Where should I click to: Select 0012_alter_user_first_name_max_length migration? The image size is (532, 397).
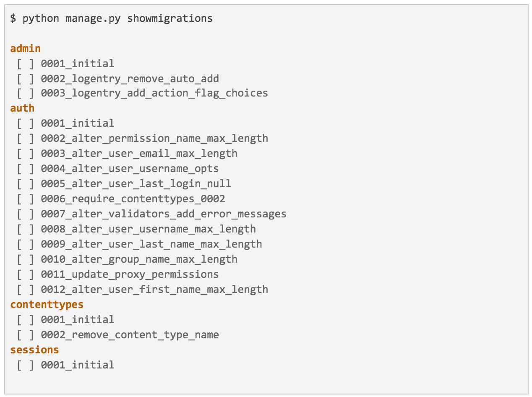tap(154, 290)
